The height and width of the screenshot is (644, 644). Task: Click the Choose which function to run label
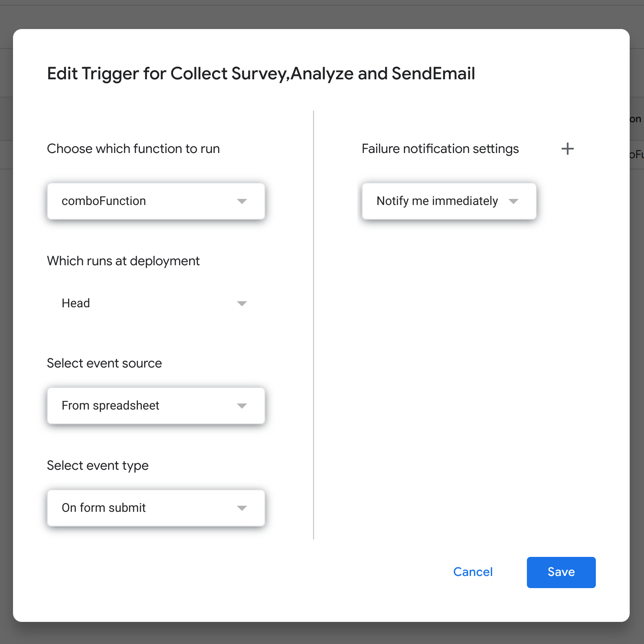click(133, 149)
